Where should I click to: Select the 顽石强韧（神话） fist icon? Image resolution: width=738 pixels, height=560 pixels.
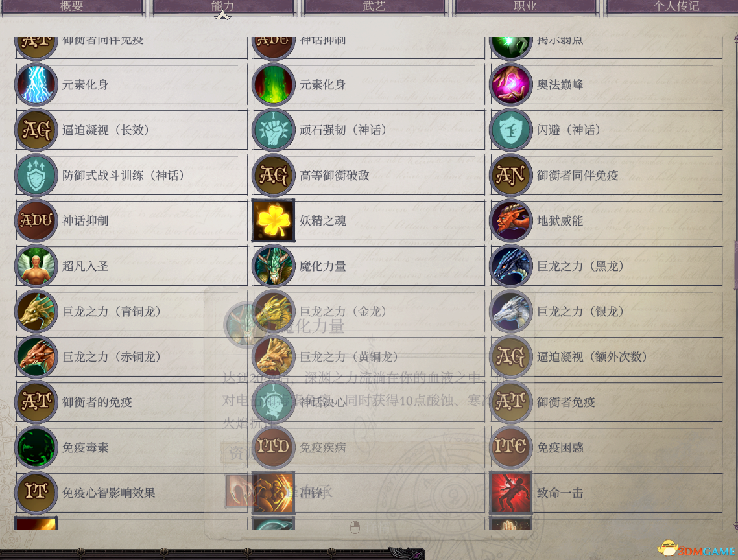coord(274,130)
